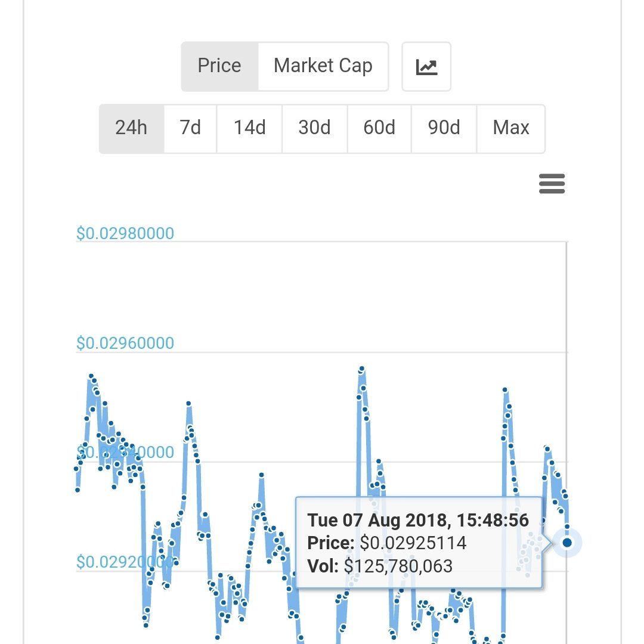Click the highlighted latest data point marker
The image size is (644, 644).
point(567,543)
